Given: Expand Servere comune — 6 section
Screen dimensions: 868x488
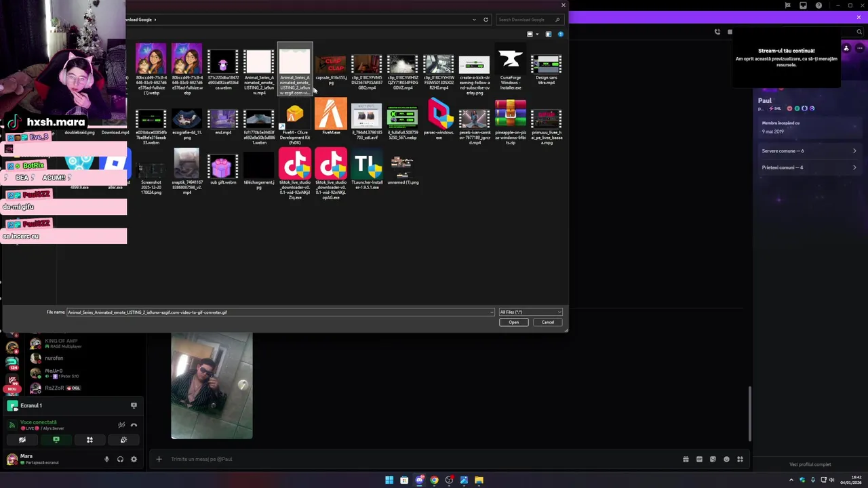Looking at the screenshot, I should pyautogui.click(x=809, y=151).
